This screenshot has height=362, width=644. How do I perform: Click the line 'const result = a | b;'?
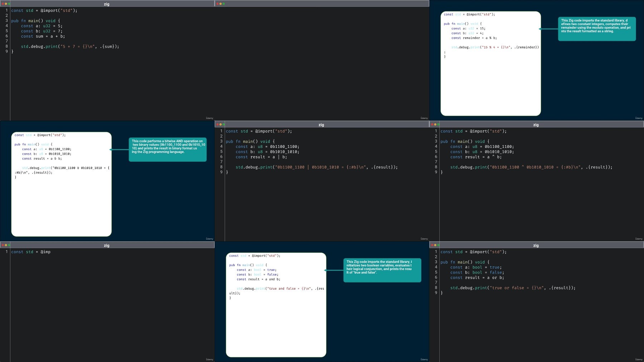tap(261, 157)
